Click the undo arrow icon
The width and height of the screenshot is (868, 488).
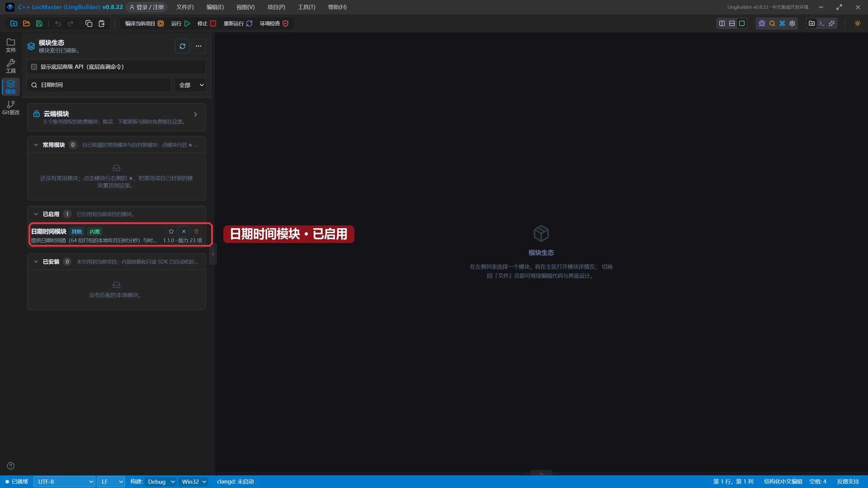58,23
